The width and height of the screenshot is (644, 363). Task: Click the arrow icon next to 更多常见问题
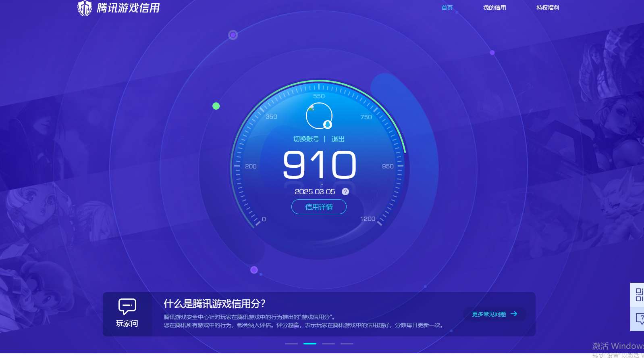[x=514, y=314]
